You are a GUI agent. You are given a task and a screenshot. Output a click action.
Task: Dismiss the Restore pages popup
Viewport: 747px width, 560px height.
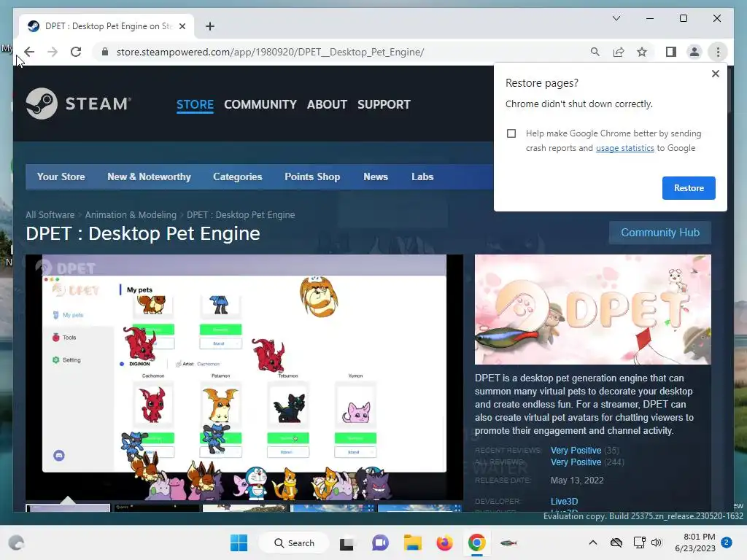715,74
